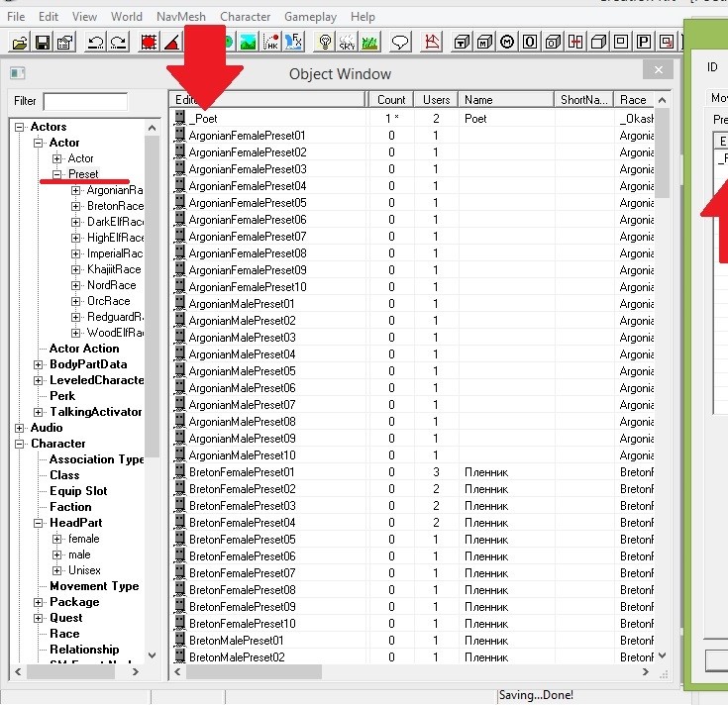Click the square with red arrow icon
Viewport: 728px width, 705px height.
coord(667,43)
